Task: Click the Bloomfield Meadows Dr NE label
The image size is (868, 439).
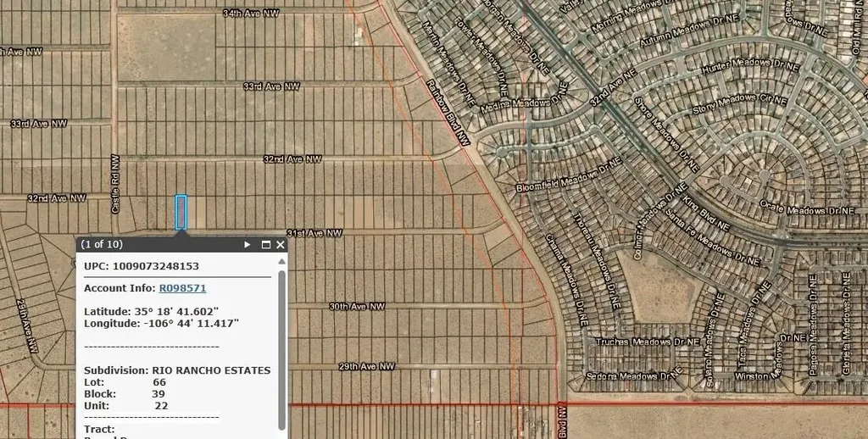Action: click(x=570, y=182)
